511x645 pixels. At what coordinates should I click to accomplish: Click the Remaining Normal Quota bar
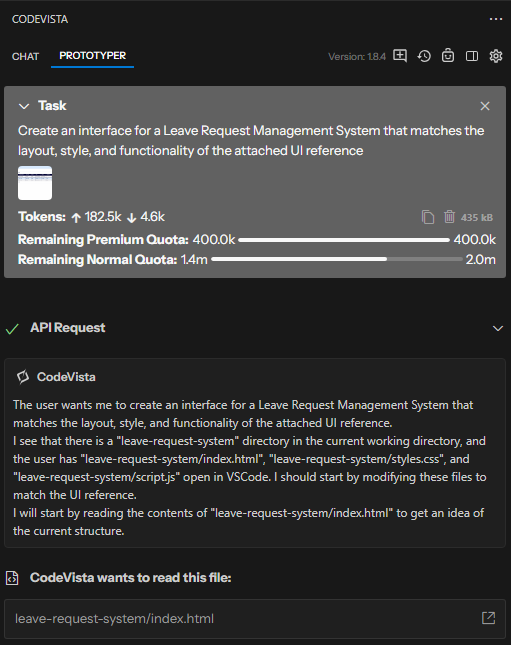(337, 259)
